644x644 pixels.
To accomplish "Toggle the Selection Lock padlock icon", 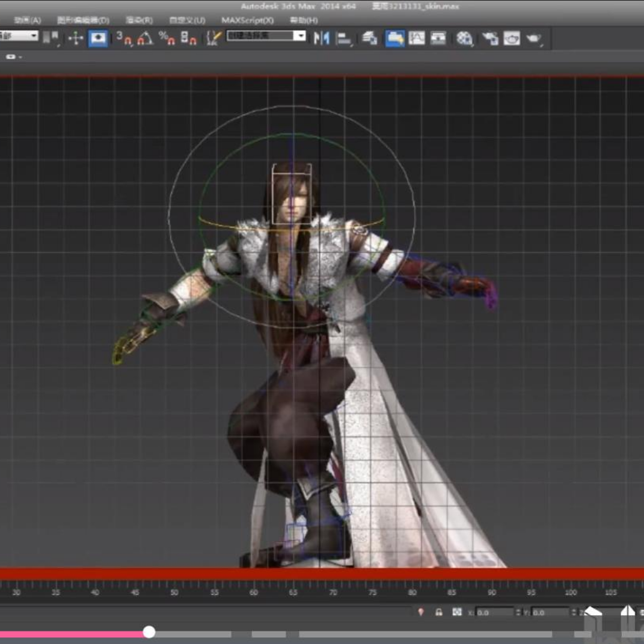I will (439, 612).
